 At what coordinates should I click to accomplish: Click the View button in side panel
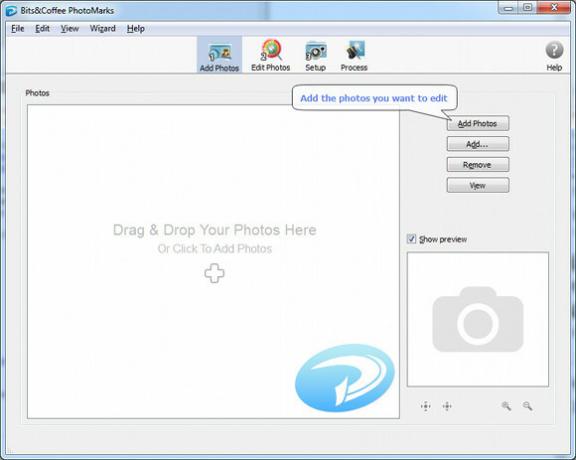coord(478,185)
